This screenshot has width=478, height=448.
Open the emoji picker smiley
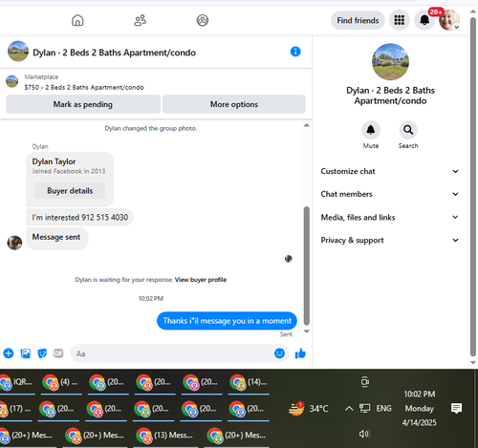[x=279, y=353]
